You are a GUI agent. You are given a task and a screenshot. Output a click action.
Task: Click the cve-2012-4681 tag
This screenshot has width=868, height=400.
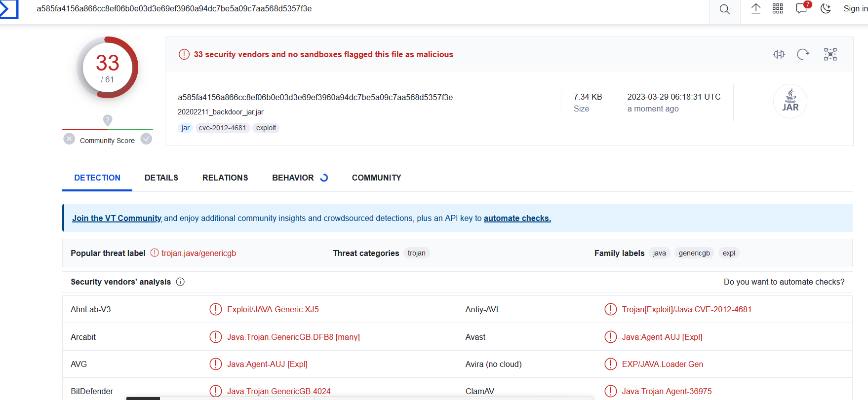pyautogui.click(x=222, y=128)
